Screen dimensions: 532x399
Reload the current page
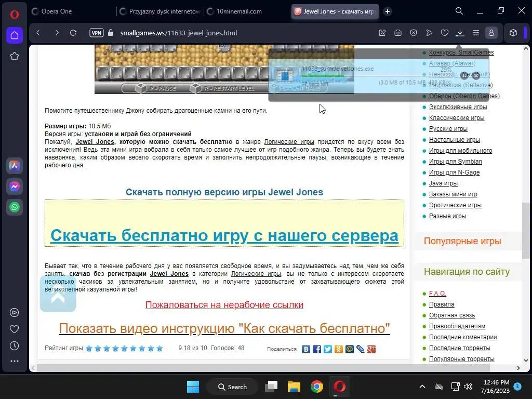(x=73, y=33)
